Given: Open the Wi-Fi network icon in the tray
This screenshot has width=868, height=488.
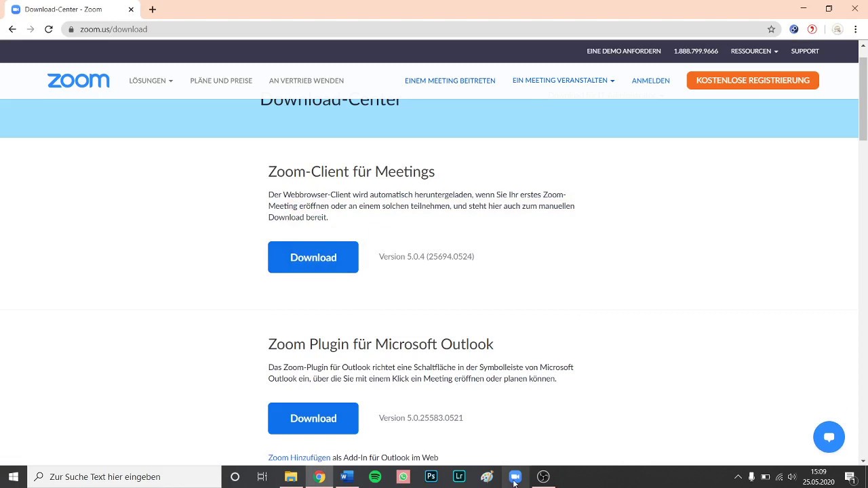Looking at the screenshot, I should [x=779, y=476].
